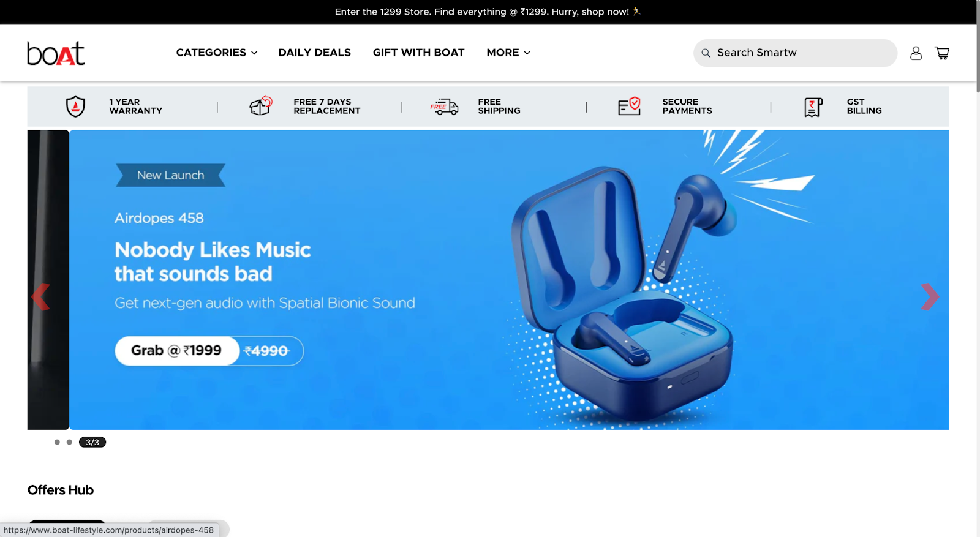This screenshot has height=537, width=980.
Task: Select the 3/3 slide indicator
Action: [x=92, y=442]
